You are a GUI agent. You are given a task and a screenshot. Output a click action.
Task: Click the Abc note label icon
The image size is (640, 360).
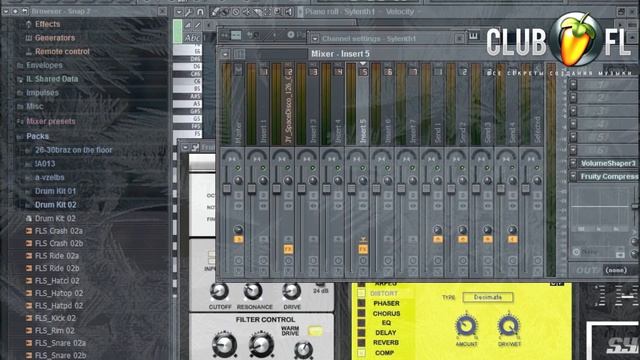(192, 38)
